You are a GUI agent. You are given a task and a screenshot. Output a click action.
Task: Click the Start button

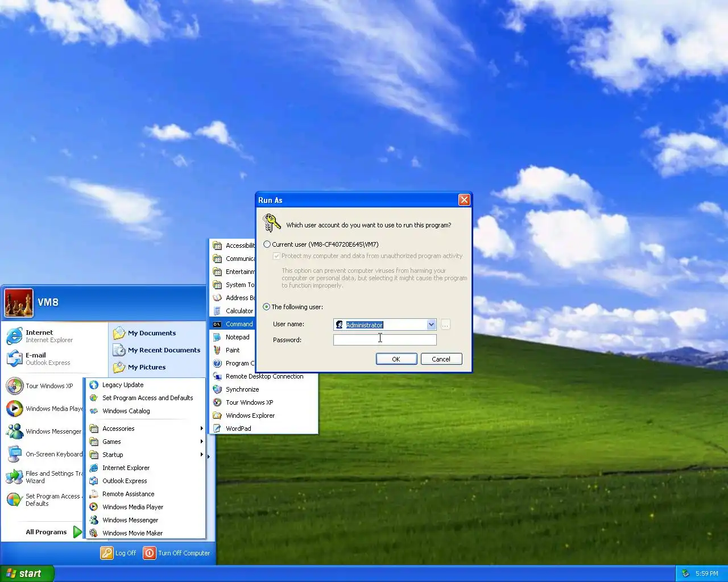coord(27,573)
